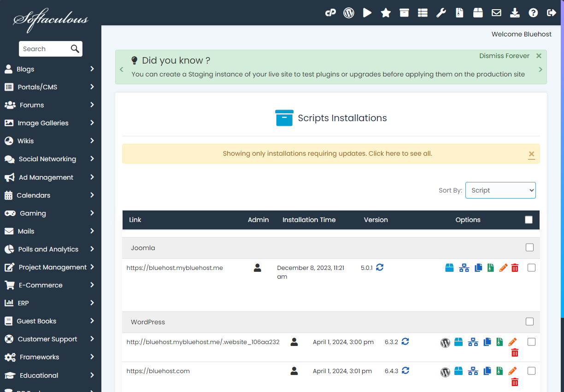Expand the Blogs category in sidebar
This screenshot has height=392, width=564.
click(50, 69)
